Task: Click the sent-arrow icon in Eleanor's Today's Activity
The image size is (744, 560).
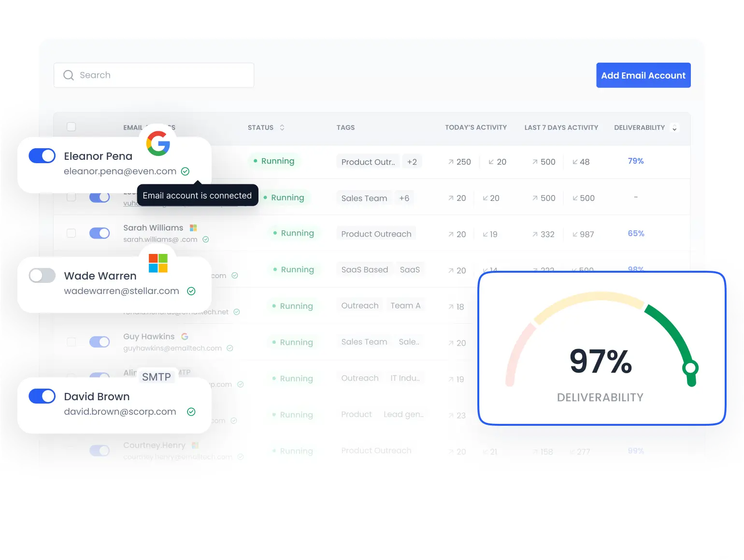Action: 450,162
